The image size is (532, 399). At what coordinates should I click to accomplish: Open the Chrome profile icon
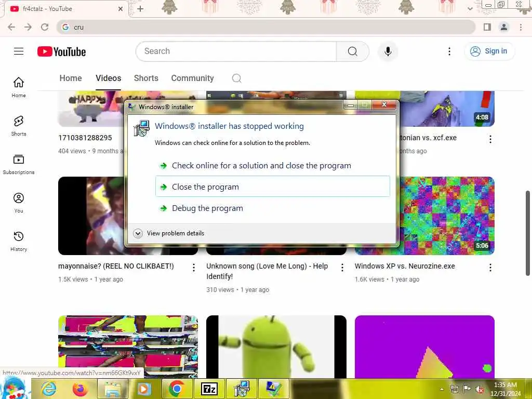coord(504,27)
